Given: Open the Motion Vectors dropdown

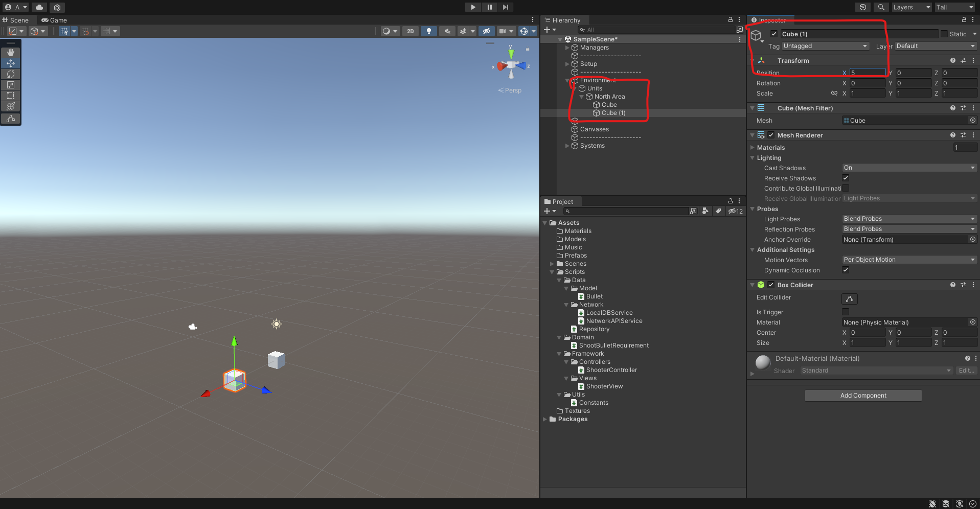Looking at the screenshot, I should click(909, 260).
